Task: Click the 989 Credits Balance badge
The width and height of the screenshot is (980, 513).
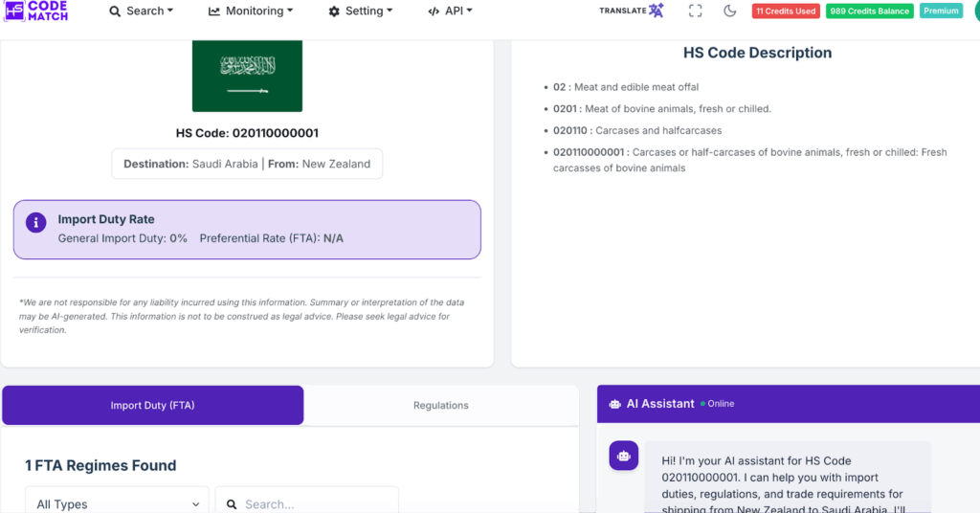Action: point(870,11)
